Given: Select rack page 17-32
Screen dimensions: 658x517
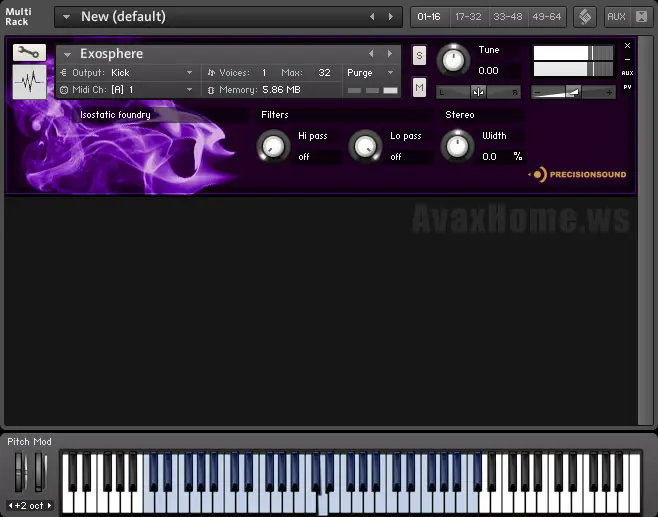Looking at the screenshot, I should point(468,17).
